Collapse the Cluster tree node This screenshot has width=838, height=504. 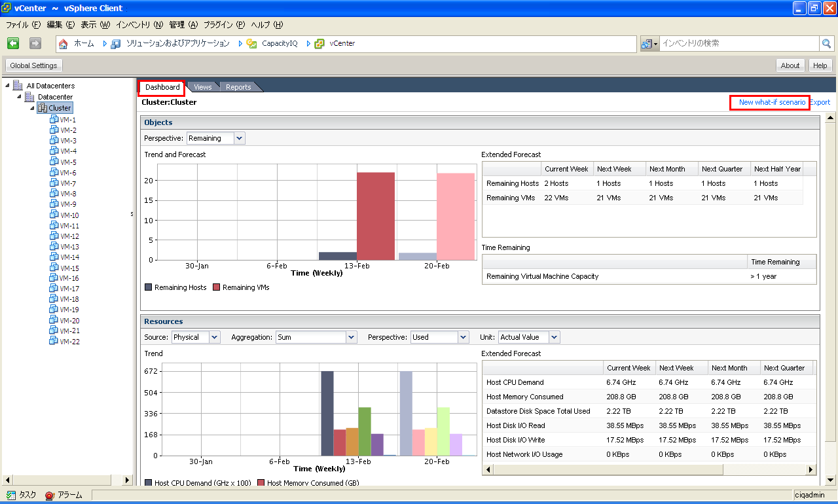[x=31, y=108]
